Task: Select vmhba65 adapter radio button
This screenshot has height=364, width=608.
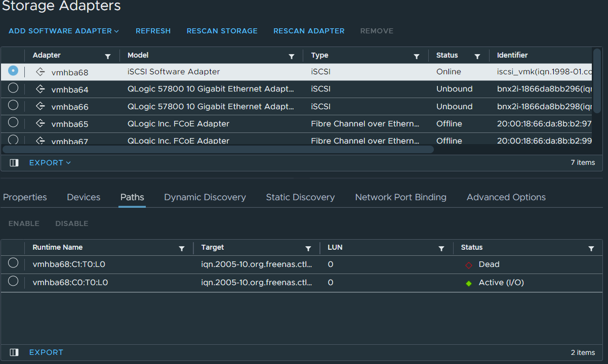Action: coord(13,122)
